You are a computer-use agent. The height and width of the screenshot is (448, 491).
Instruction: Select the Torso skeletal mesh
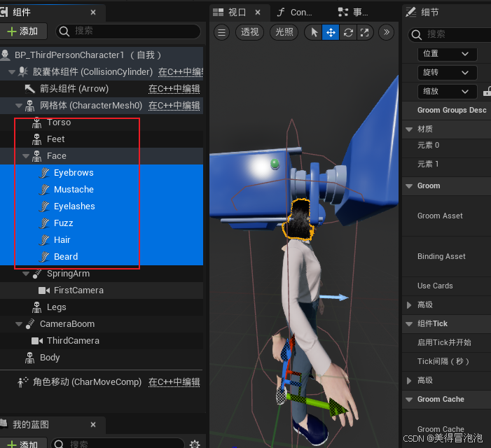(102, 122)
